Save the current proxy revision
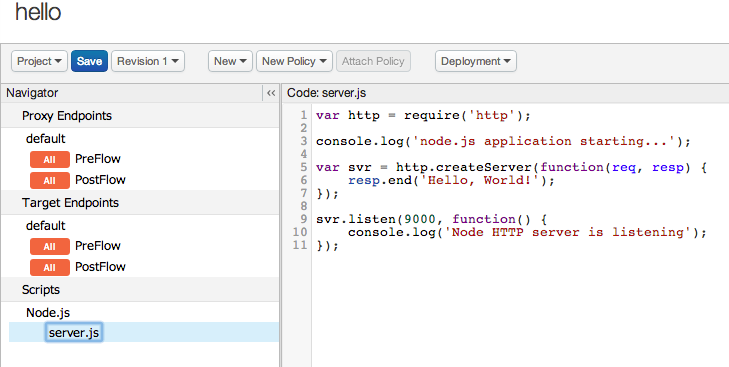The width and height of the screenshot is (729, 367). [x=89, y=61]
